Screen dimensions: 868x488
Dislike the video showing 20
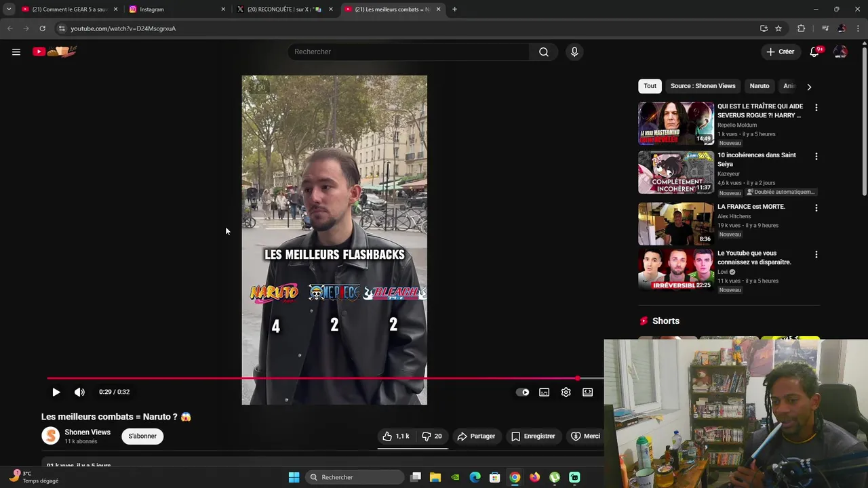click(431, 436)
